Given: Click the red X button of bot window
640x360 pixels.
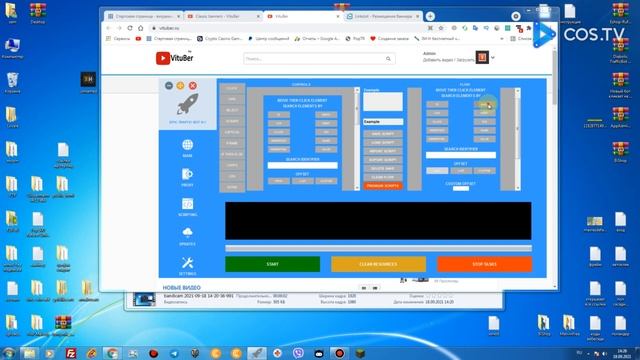Looking at the screenshot, I should pyautogui.click(x=193, y=85).
